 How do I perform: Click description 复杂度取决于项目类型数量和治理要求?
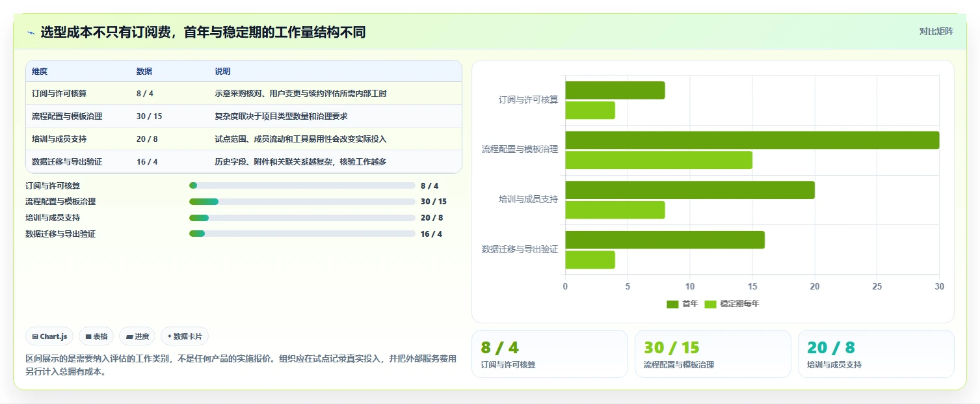pos(281,116)
